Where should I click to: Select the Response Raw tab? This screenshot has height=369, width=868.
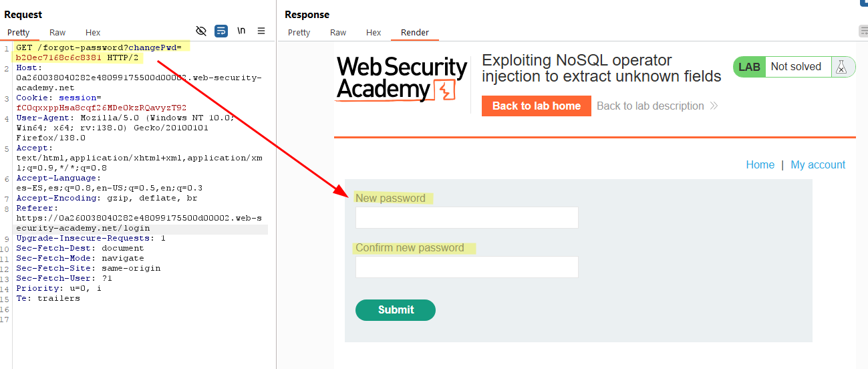338,32
